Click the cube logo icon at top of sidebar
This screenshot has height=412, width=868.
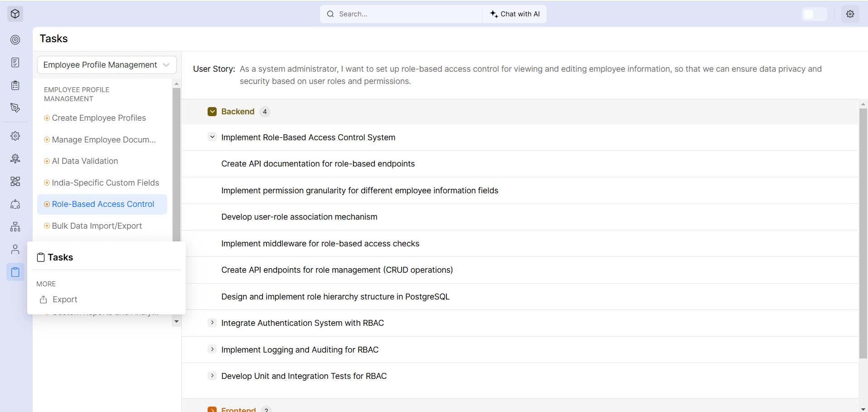[15, 14]
